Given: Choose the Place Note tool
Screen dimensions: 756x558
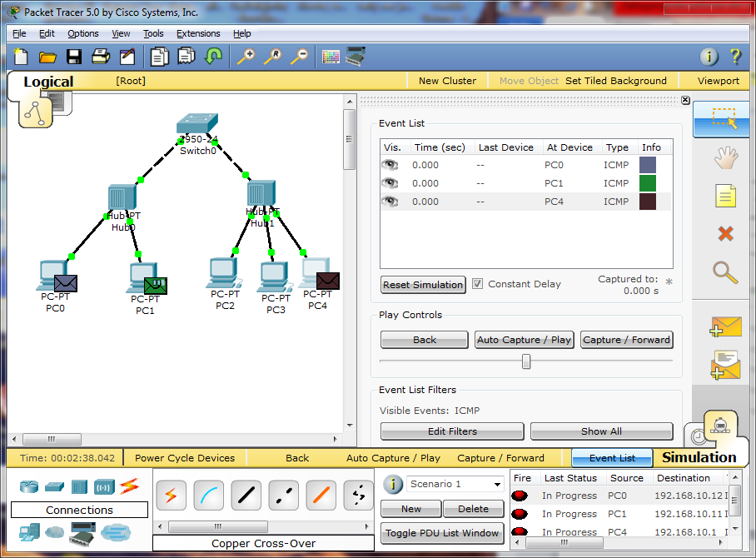Looking at the screenshot, I should coord(726,196).
